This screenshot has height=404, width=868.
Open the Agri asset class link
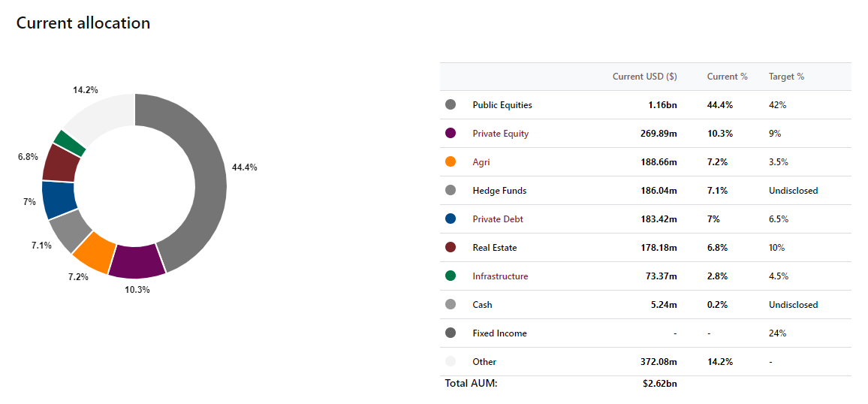tap(481, 162)
